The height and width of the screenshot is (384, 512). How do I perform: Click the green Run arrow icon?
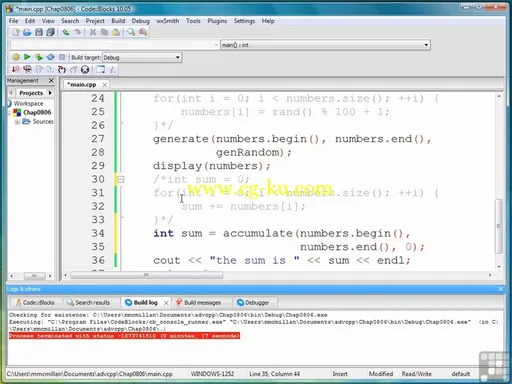[27, 57]
